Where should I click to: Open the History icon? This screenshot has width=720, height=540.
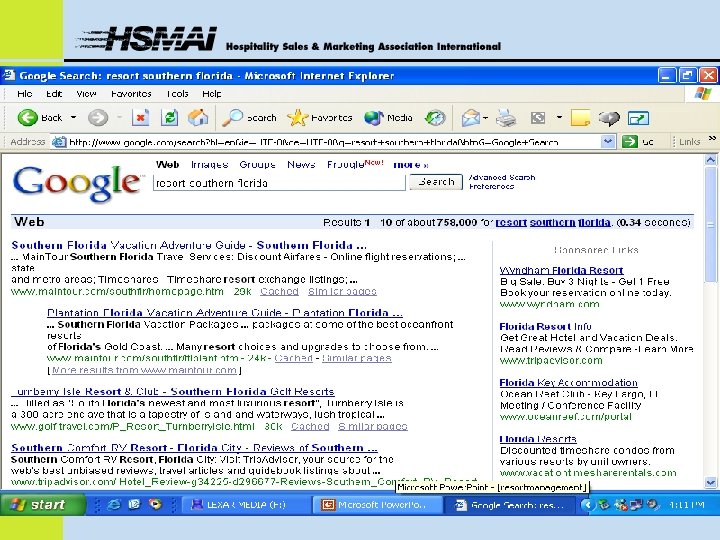[435, 118]
